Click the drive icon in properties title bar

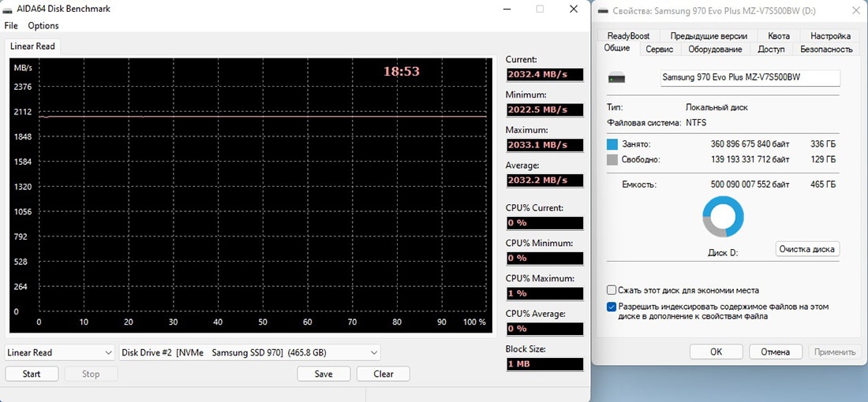[604, 10]
